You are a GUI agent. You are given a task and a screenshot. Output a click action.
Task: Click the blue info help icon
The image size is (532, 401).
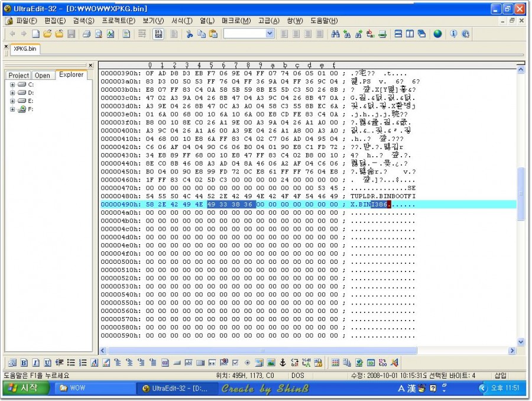click(x=453, y=34)
